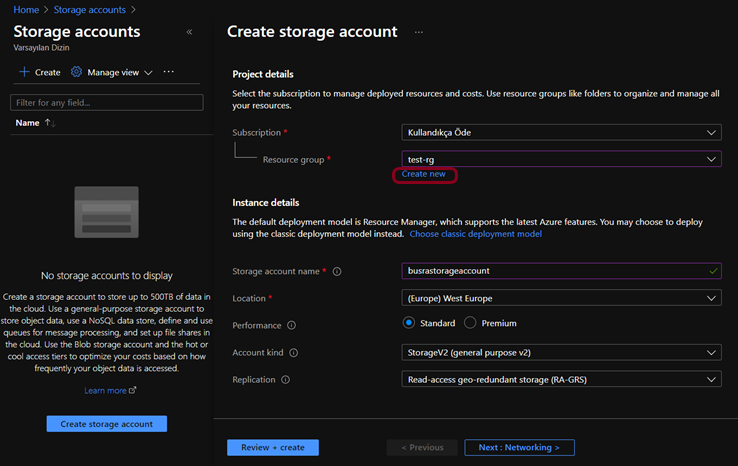738x466 pixels.
Task: Sort list by Name arrows icon
Action: click(50, 123)
